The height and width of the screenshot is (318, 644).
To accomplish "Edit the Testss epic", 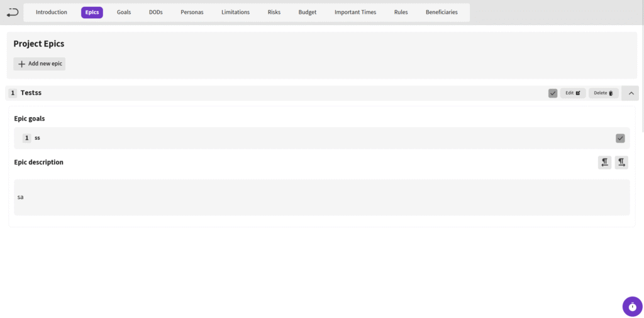I will 573,93.
